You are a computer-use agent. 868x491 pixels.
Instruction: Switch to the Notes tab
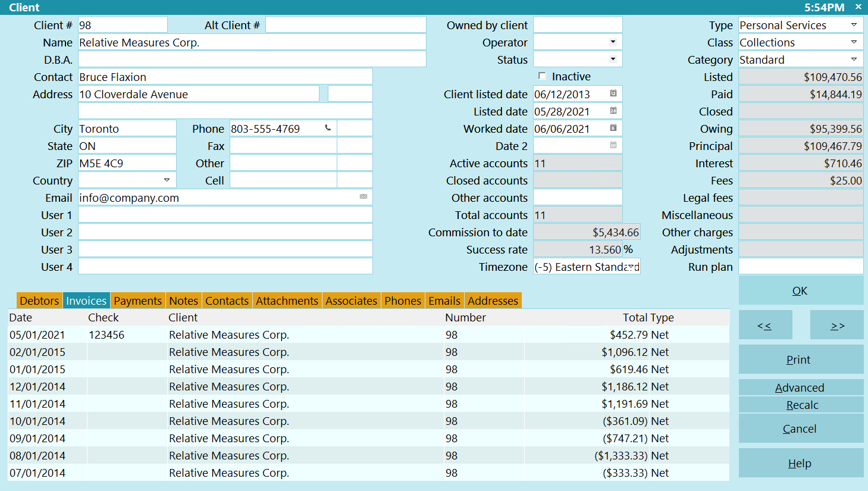coord(184,301)
